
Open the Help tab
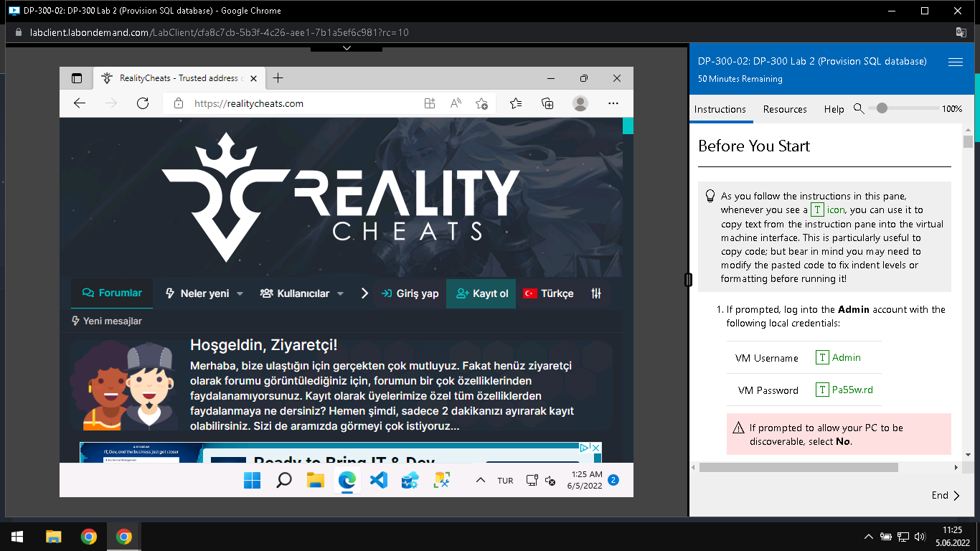click(834, 109)
